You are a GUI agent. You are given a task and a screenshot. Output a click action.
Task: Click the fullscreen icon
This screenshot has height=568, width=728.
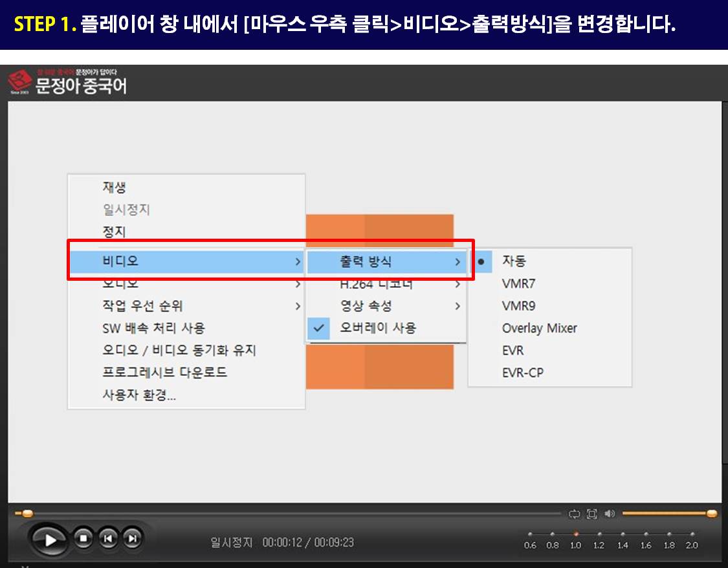pos(591,514)
